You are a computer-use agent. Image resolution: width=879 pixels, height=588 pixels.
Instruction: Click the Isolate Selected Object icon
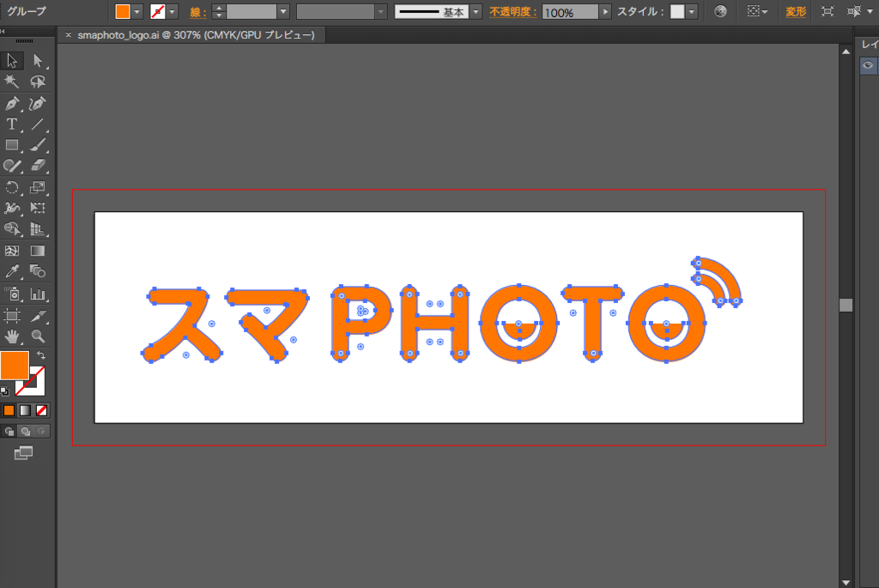coord(827,11)
